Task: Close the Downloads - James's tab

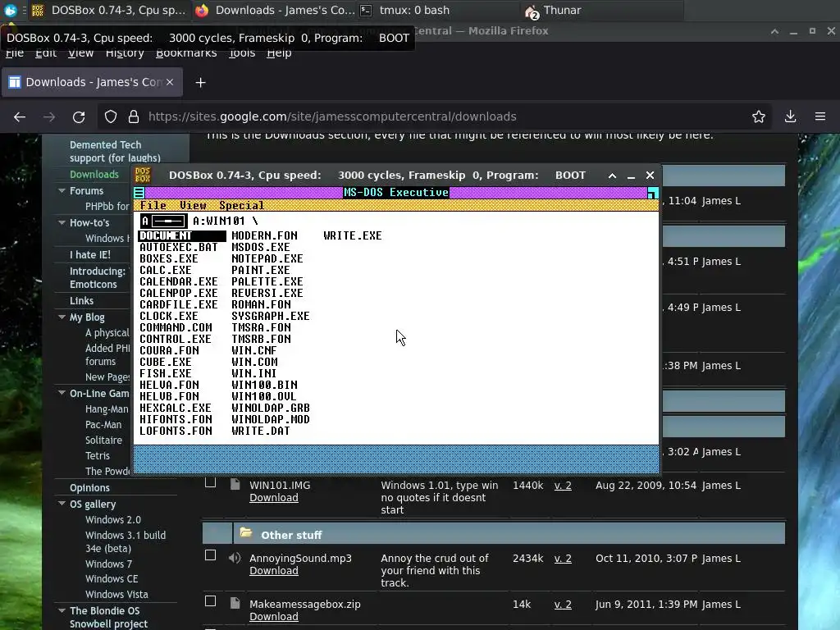Action: [169, 82]
